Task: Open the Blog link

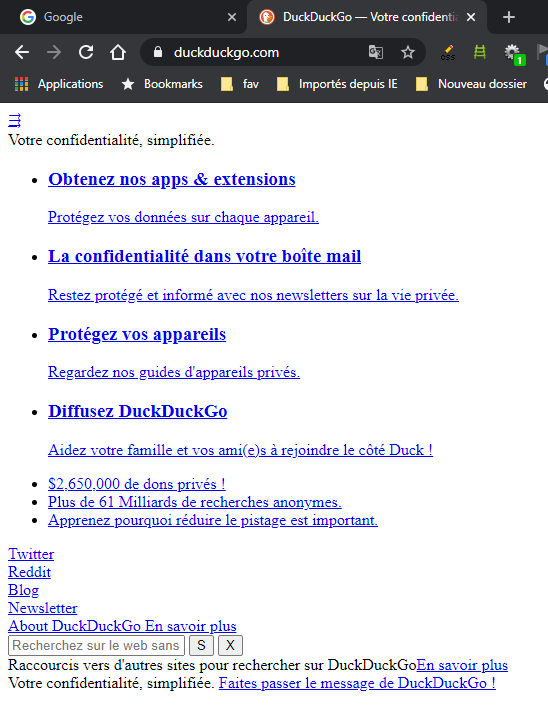Action: point(24,590)
